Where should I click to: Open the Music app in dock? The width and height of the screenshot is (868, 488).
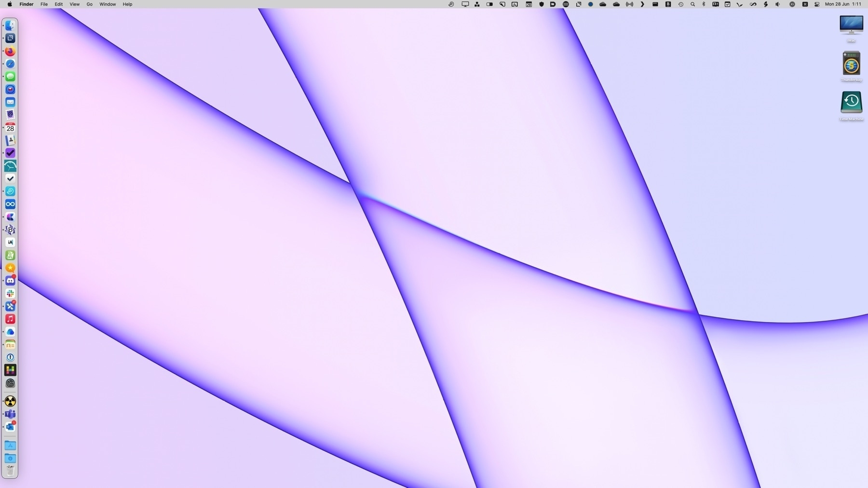point(10,319)
